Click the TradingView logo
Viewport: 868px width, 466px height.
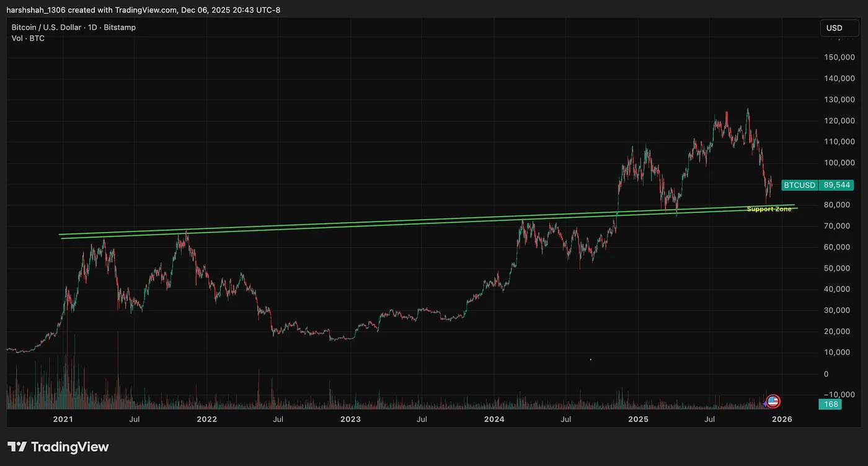click(58, 447)
